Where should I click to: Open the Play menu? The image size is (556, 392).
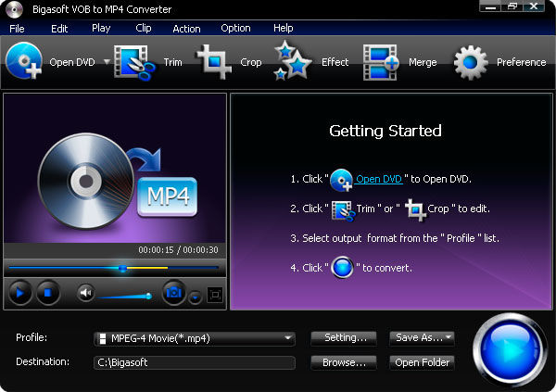[x=101, y=29]
